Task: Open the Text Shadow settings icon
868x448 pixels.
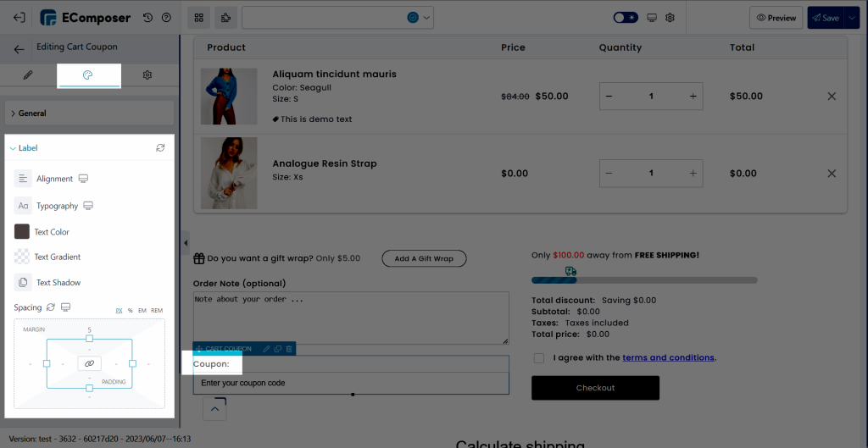Action: [x=23, y=282]
